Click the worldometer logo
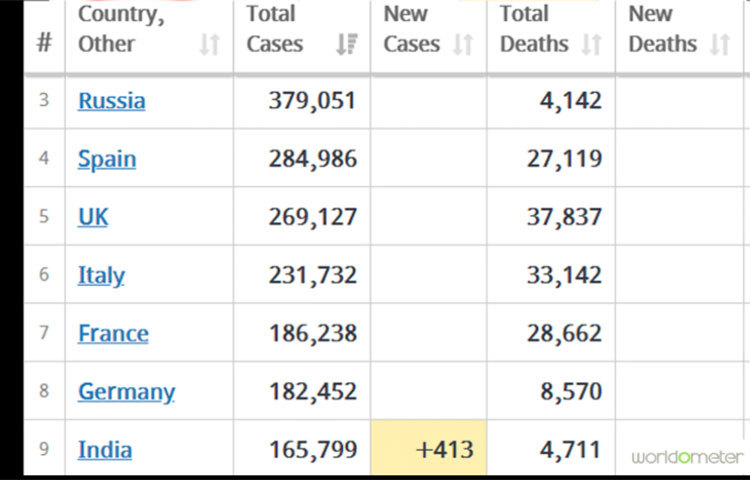This screenshot has height=480, width=750. click(x=687, y=456)
